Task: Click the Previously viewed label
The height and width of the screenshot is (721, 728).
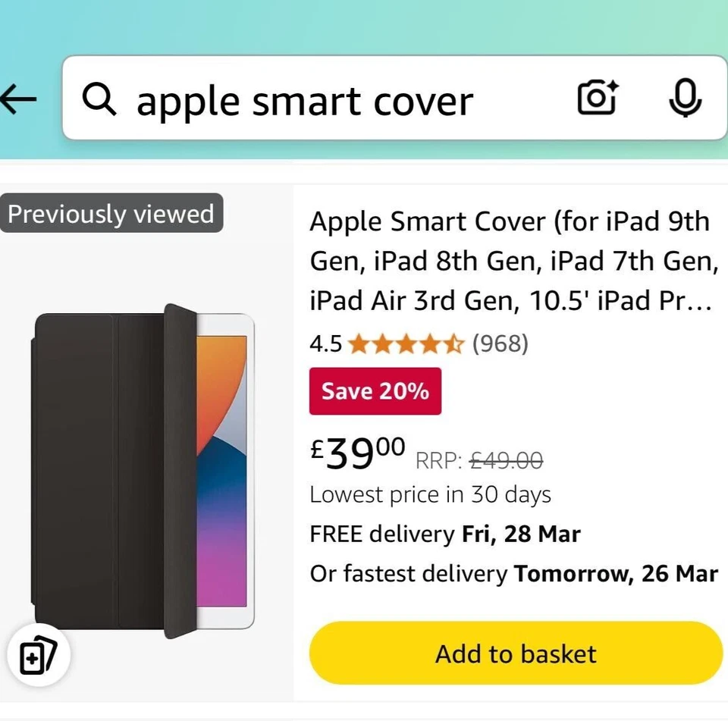Action: click(111, 214)
